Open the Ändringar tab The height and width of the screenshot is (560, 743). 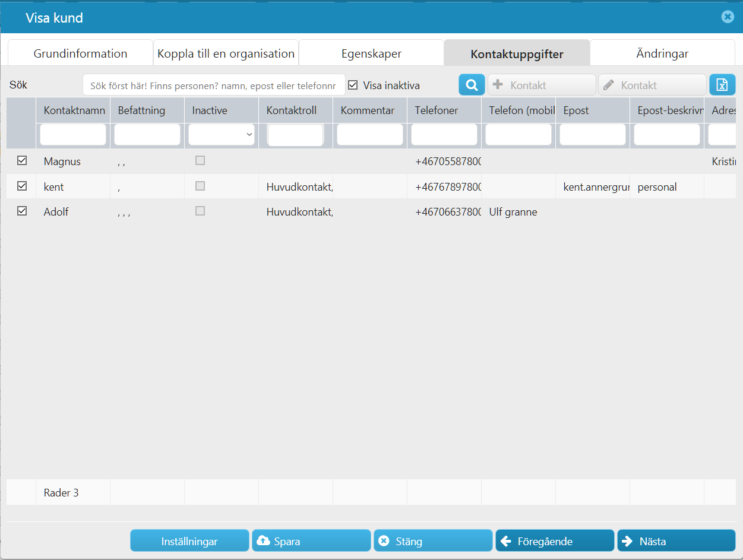(x=662, y=53)
